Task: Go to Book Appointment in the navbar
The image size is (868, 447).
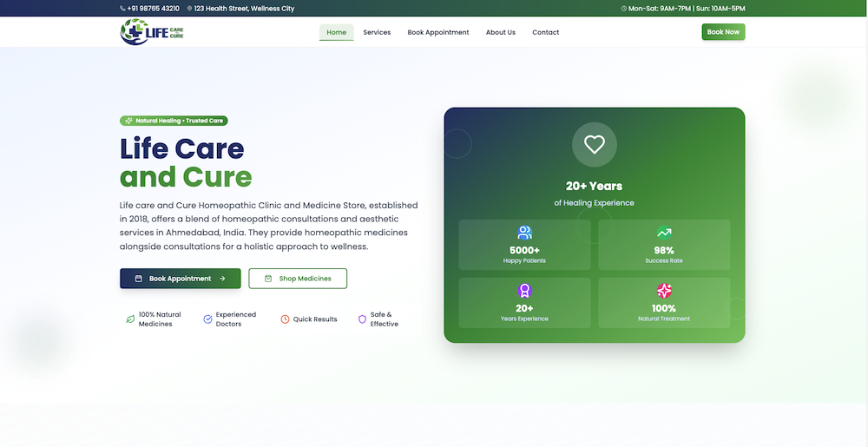Action: pyautogui.click(x=438, y=32)
